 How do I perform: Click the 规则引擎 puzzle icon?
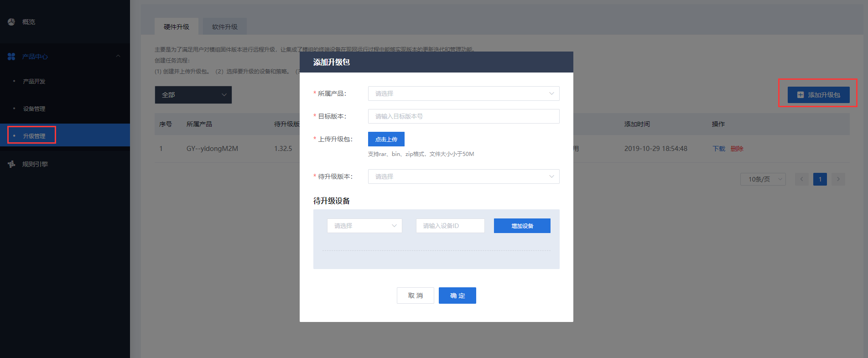pyautogui.click(x=11, y=164)
